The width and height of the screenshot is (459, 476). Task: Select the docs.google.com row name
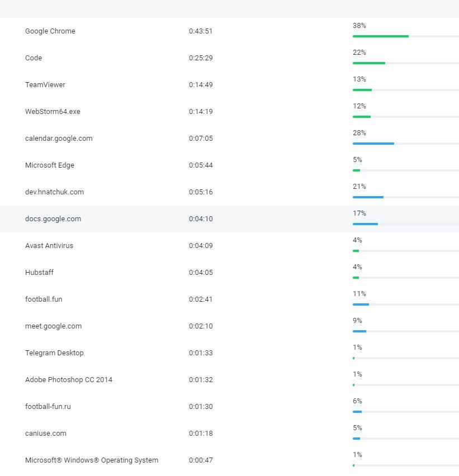pyautogui.click(x=53, y=219)
